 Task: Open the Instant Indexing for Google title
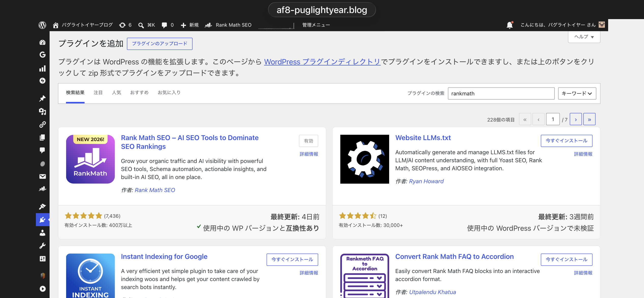point(164,257)
